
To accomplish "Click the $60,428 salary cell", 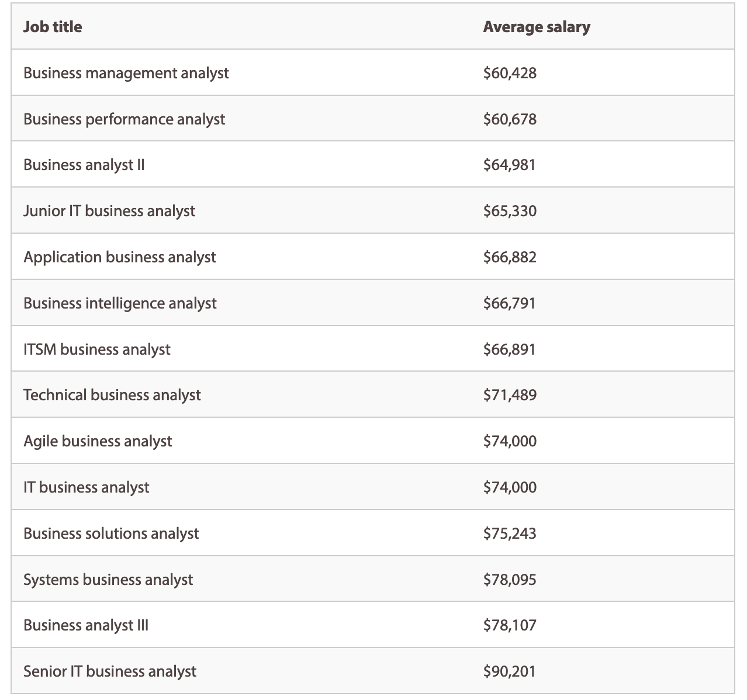I will [510, 72].
